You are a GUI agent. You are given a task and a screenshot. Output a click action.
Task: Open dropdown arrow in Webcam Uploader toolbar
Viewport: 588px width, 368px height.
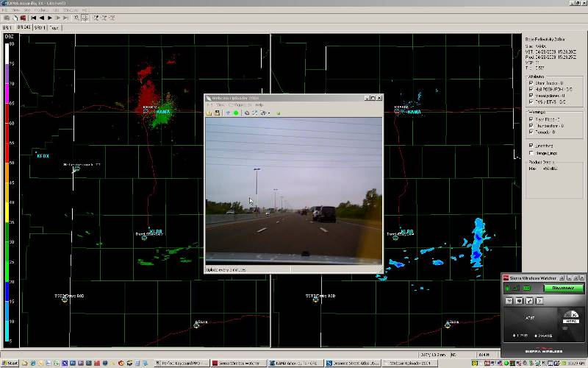(x=269, y=113)
